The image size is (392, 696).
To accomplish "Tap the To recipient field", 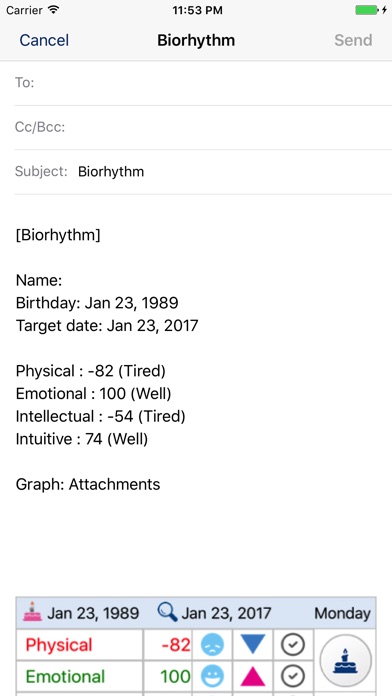I will point(203,83).
